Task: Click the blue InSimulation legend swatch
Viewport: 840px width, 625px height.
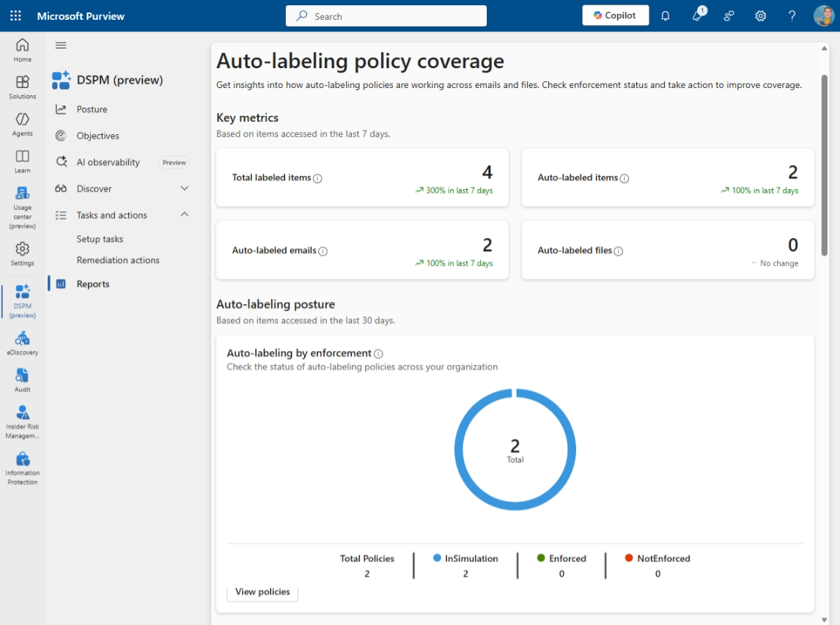Action: coord(438,558)
